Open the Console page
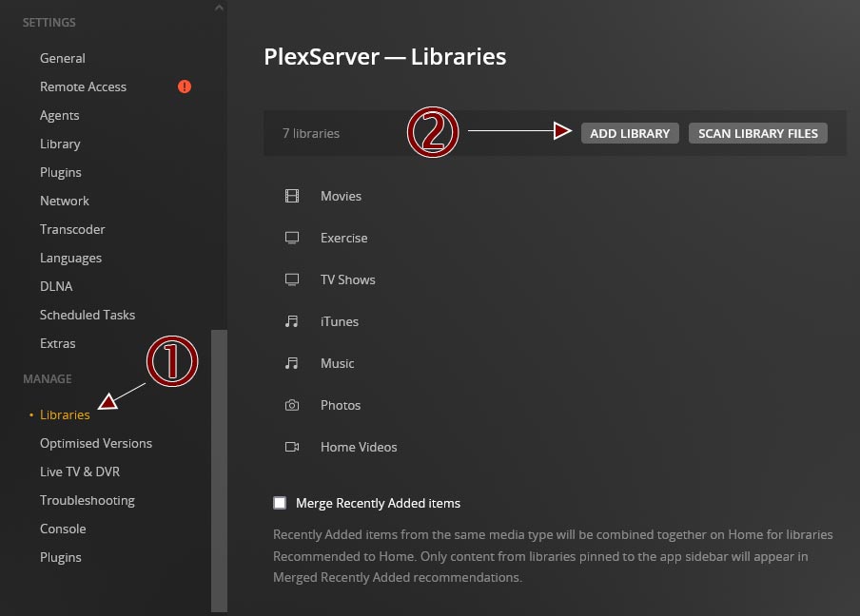The width and height of the screenshot is (860, 616). tap(63, 529)
